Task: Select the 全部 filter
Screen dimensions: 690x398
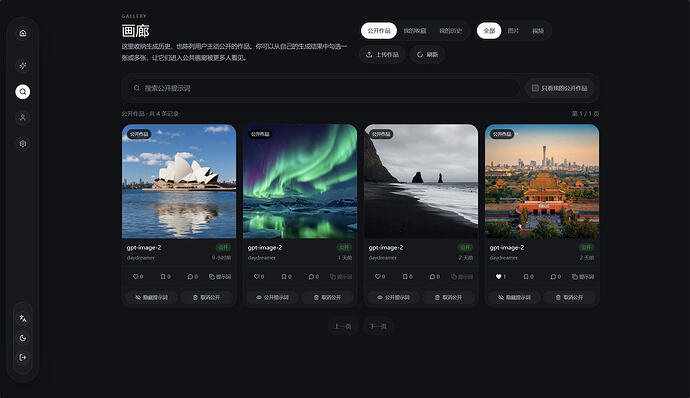Action: click(x=489, y=31)
